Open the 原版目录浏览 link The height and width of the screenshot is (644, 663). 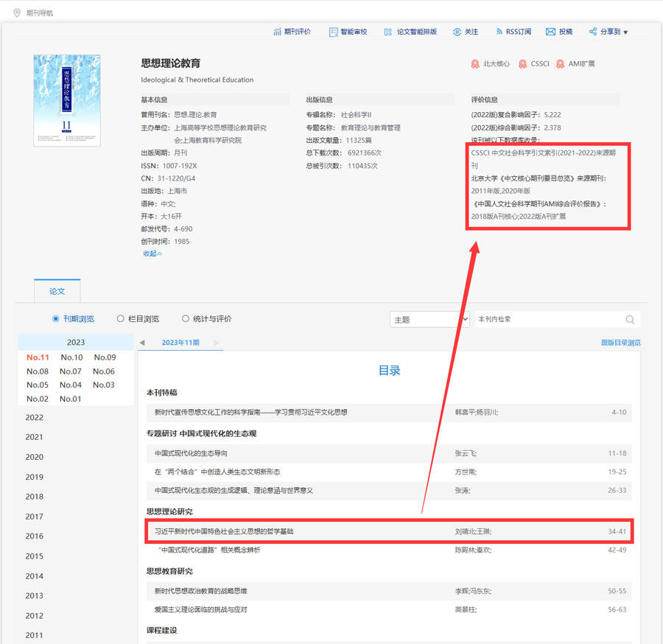pos(620,343)
